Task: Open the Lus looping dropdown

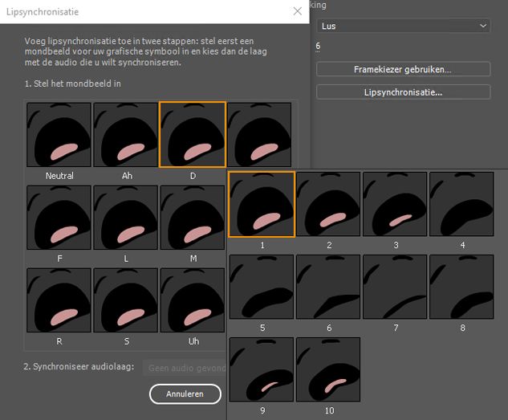Action: click(403, 26)
